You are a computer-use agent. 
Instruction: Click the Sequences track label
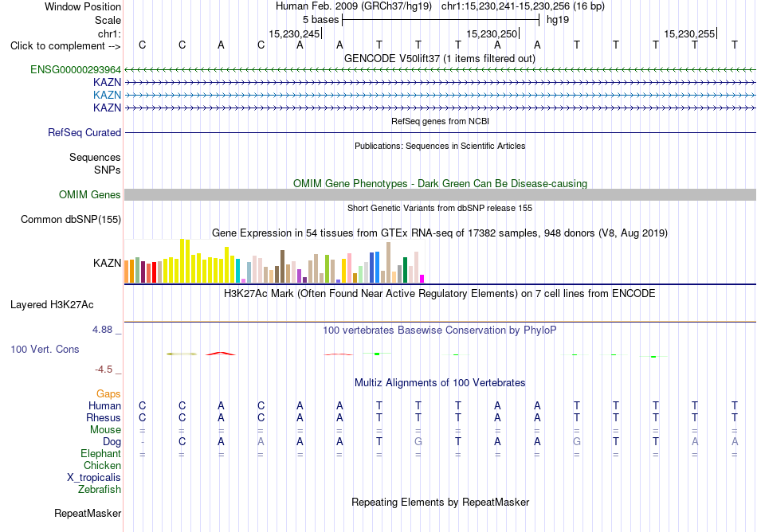pos(95,157)
